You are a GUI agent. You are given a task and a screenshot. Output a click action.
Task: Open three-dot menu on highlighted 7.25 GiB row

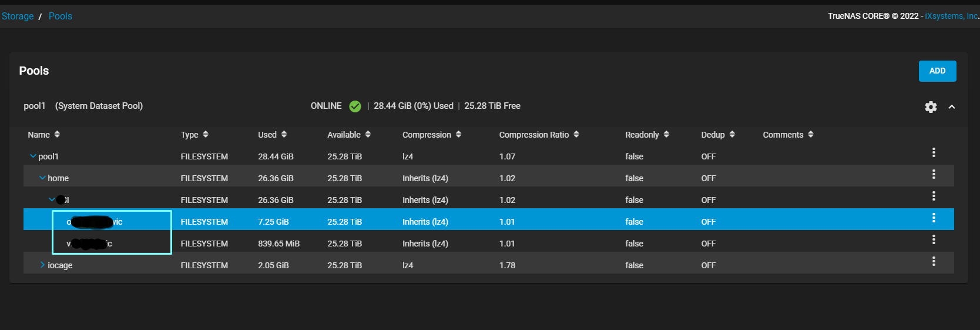click(x=934, y=218)
